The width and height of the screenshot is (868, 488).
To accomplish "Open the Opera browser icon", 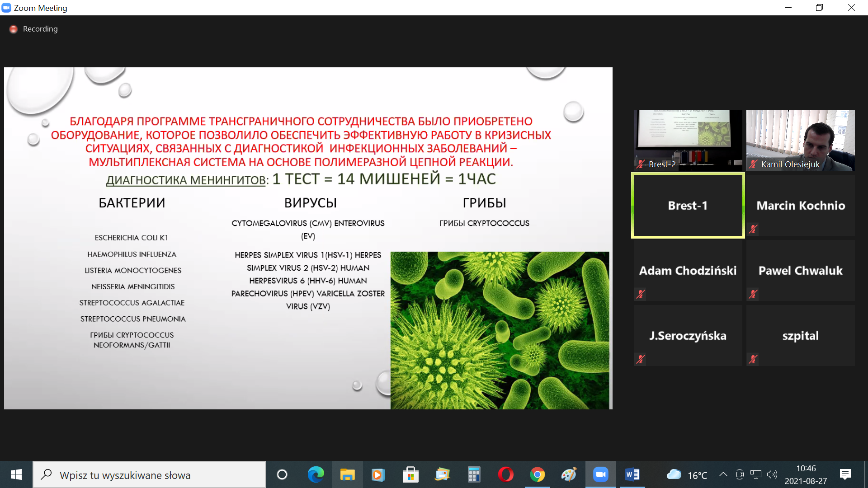I will pos(505,474).
